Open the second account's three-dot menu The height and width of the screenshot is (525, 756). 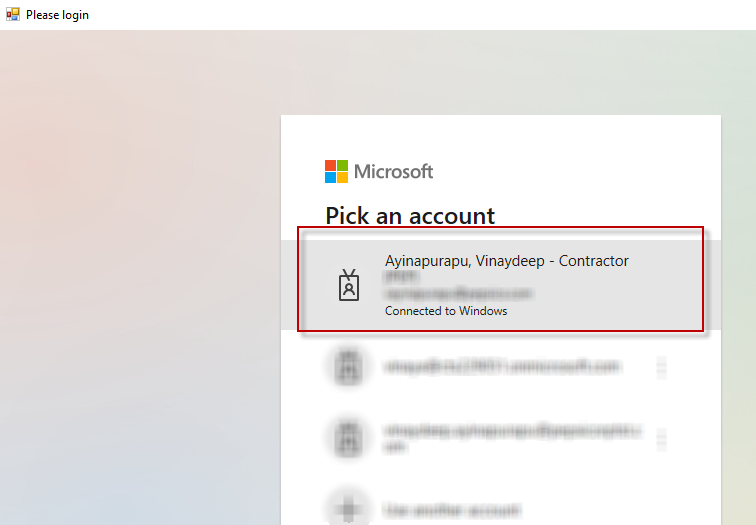661,367
